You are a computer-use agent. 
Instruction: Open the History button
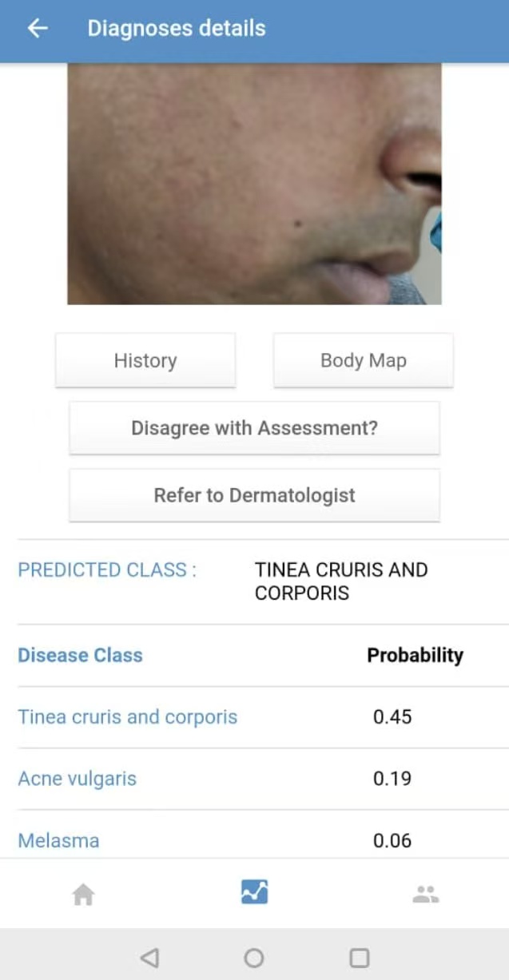coord(145,360)
